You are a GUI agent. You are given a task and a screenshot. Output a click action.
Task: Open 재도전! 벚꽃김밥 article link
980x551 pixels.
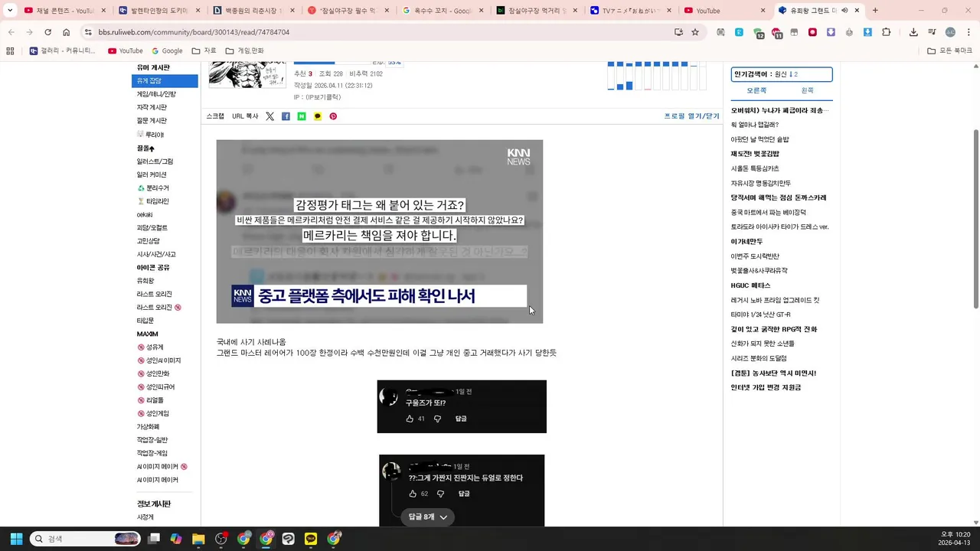coord(755,154)
